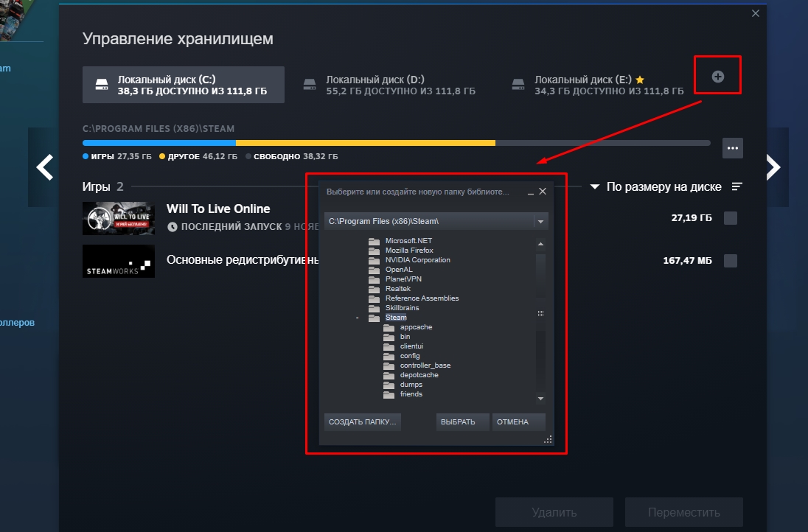Open the three-dots storage options menu
Viewport: 808px width, 532px height.
732,148
